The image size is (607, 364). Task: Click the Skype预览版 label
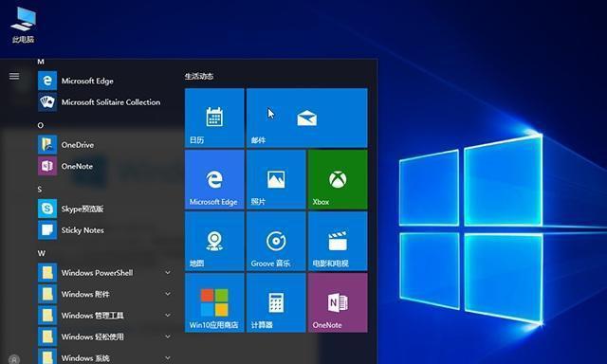[x=83, y=209]
